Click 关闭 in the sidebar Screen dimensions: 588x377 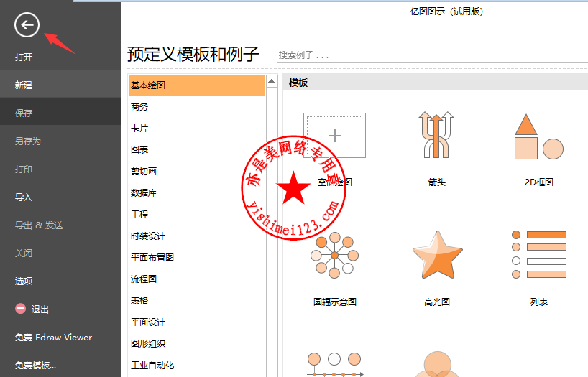[24, 253]
